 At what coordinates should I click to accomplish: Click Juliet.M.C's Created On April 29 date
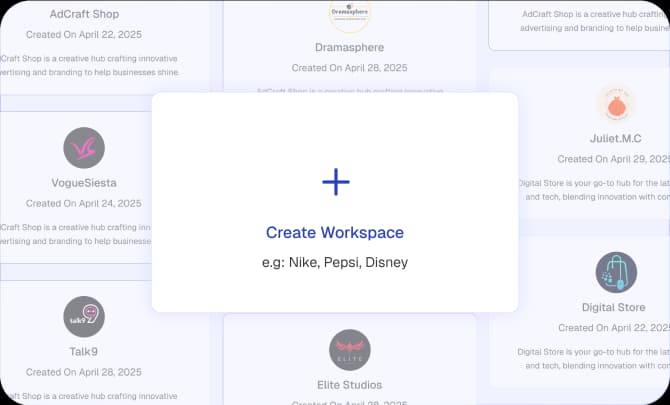click(x=612, y=159)
